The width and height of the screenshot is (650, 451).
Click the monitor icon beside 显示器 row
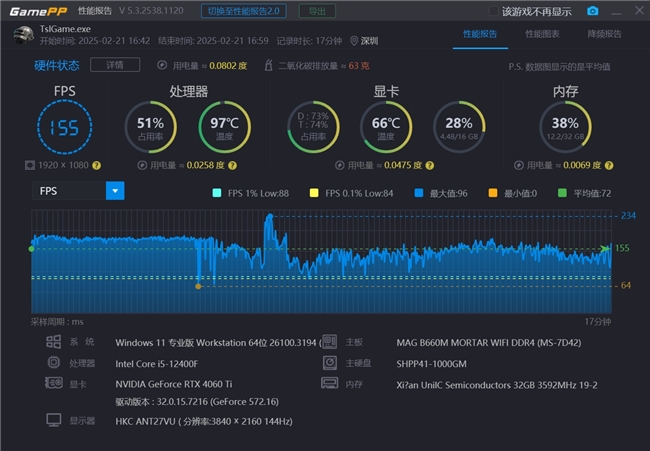(x=54, y=420)
